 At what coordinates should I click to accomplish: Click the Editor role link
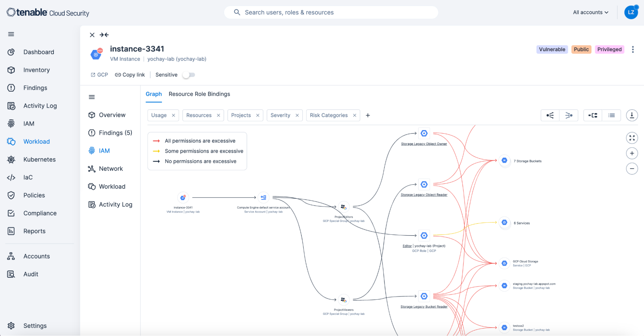click(407, 246)
